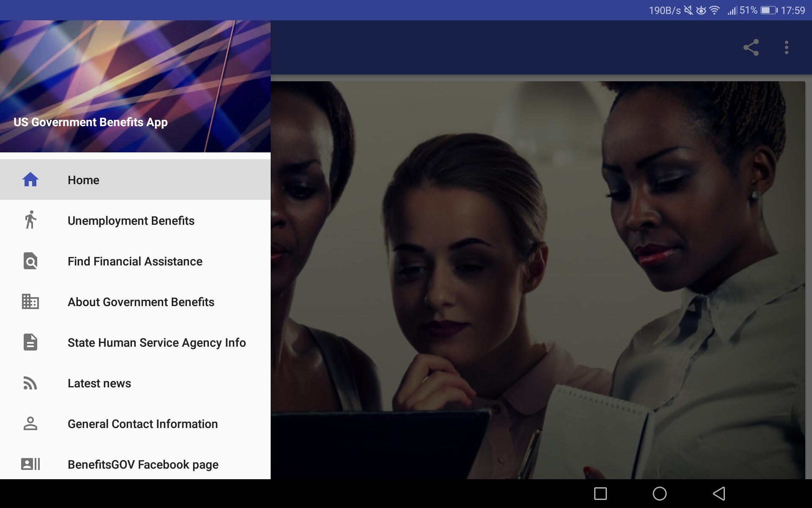Tap the person General Contact icon

[x=30, y=423]
